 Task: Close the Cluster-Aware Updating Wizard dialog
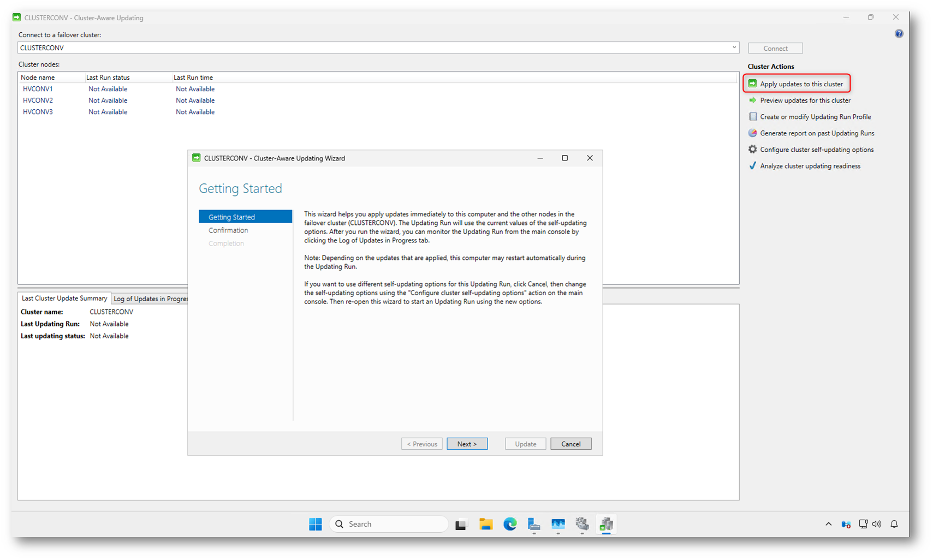click(590, 158)
